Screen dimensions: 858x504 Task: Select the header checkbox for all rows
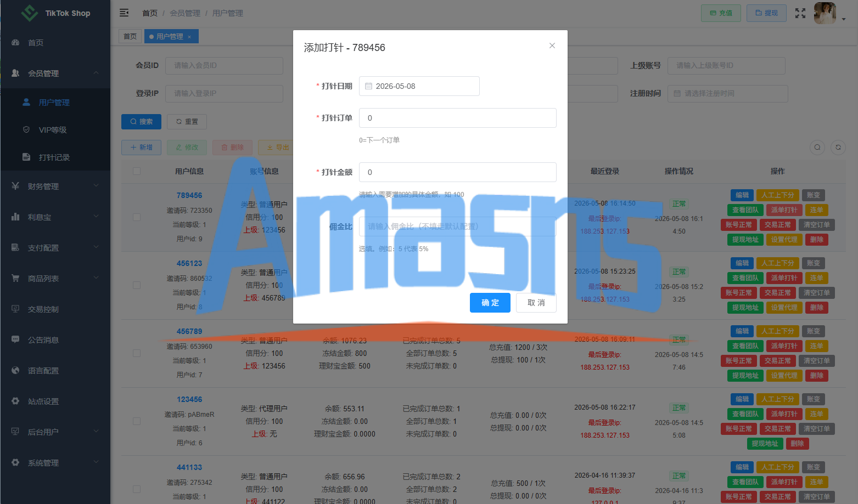point(137,171)
